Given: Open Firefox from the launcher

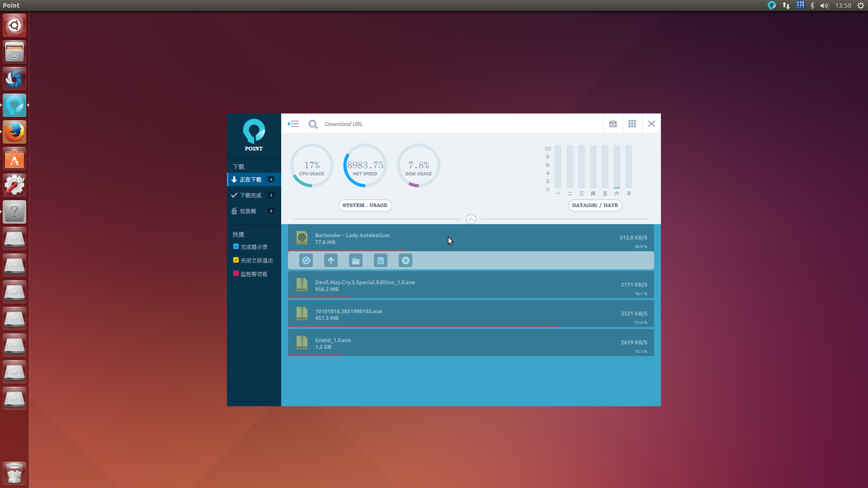Looking at the screenshot, I should point(14,132).
